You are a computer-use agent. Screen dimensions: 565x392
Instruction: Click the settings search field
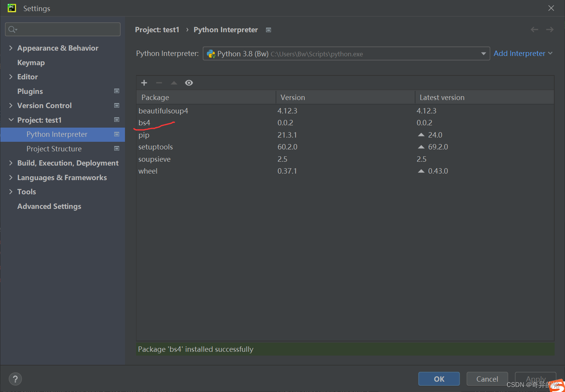(x=62, y=29)
